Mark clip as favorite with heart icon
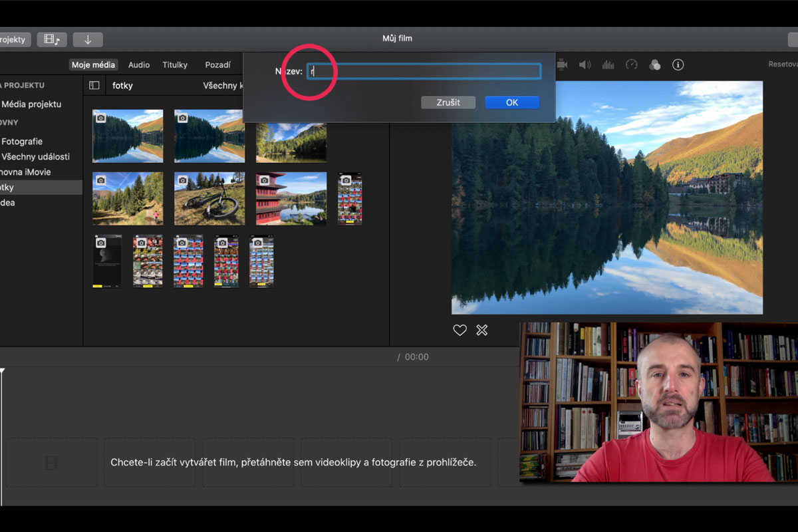Viewport: 798px width, 532px height. click(460, 330)
